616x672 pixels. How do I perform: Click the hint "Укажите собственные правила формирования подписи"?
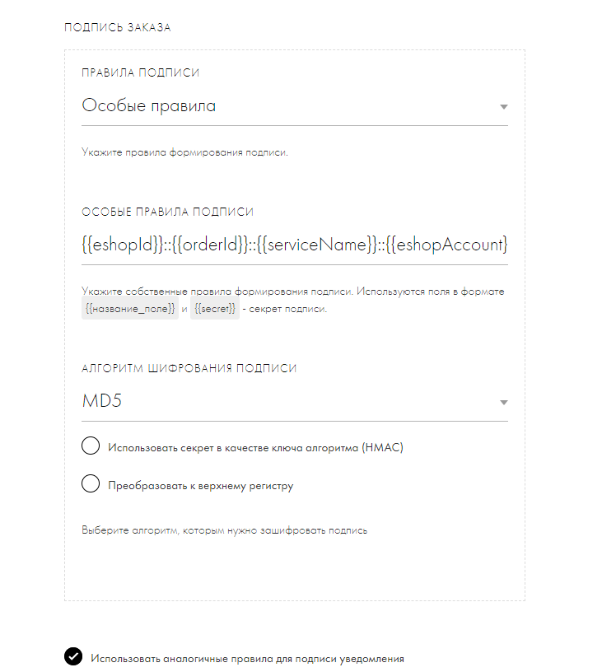pyautogui.click(x=292, y=292)
